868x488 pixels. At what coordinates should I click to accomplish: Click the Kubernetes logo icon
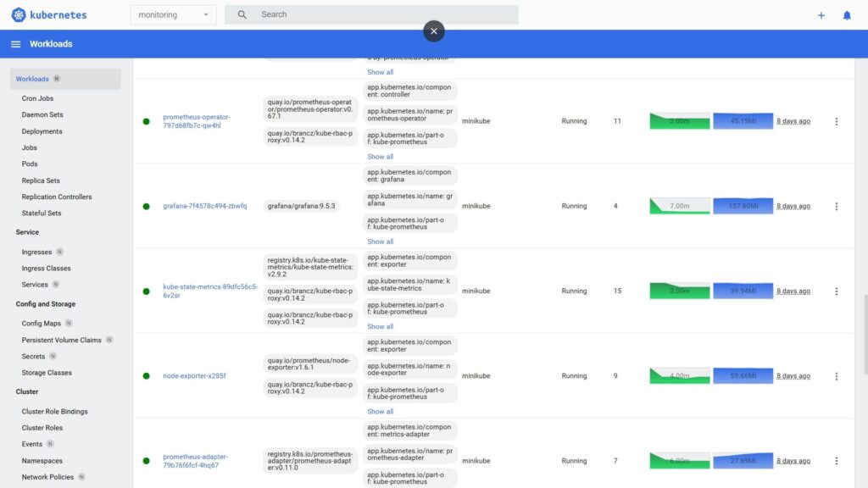[19, 15]
